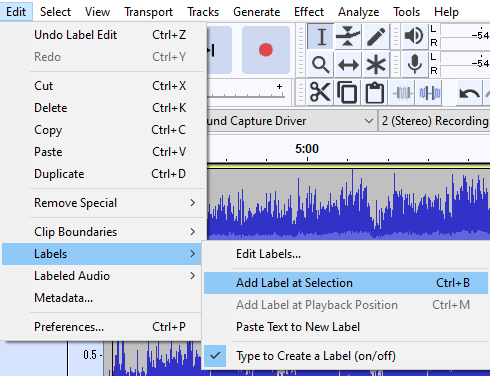Choose Undo Label Edit
The height and width of the screenshot is (376, 490).
(103, 35)
